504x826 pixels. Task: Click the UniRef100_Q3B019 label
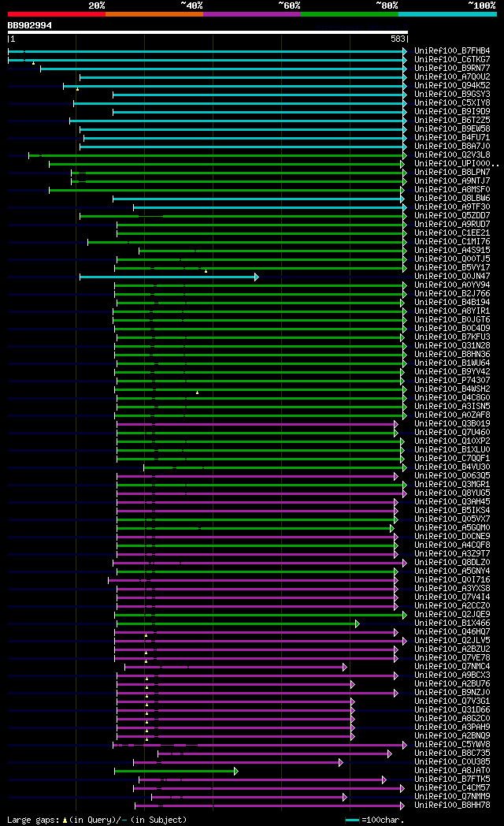(x=452, y=423)
